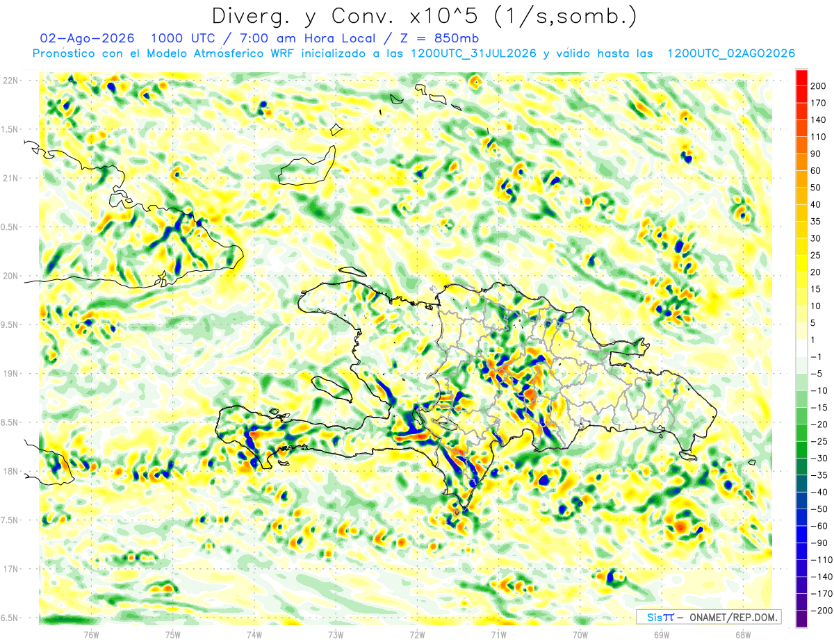Click the '-50' color scale value

(819, 509)
